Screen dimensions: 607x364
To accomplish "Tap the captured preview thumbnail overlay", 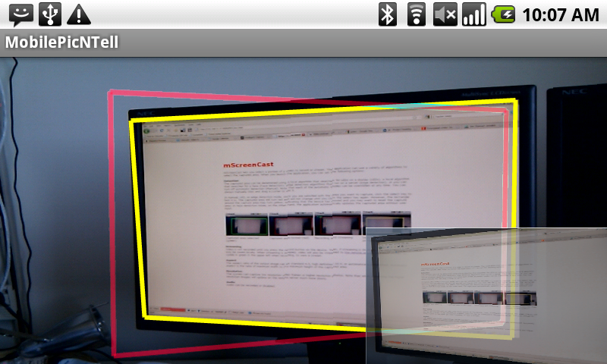I will pyautogui.click(x=486, y=296).
